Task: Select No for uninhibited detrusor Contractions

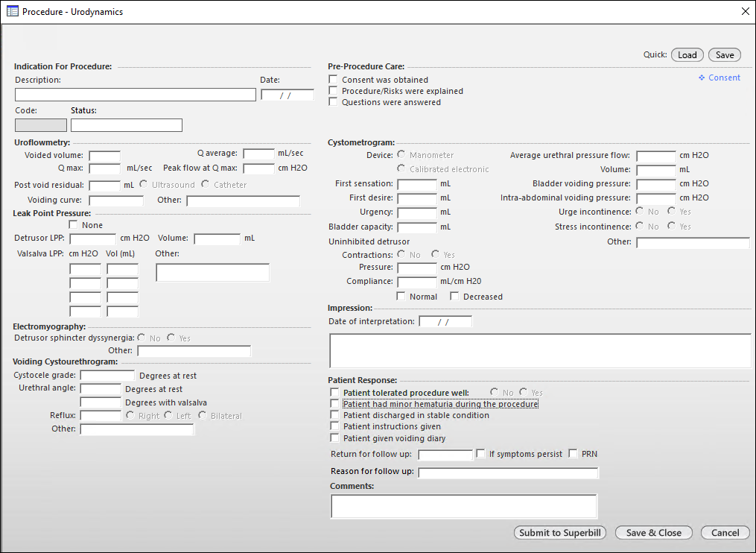Action: click(x=401, y=254)
